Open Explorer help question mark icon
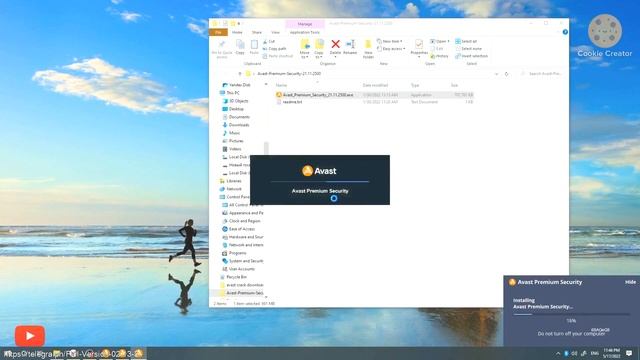640x360 pixels. click(565, 32)
